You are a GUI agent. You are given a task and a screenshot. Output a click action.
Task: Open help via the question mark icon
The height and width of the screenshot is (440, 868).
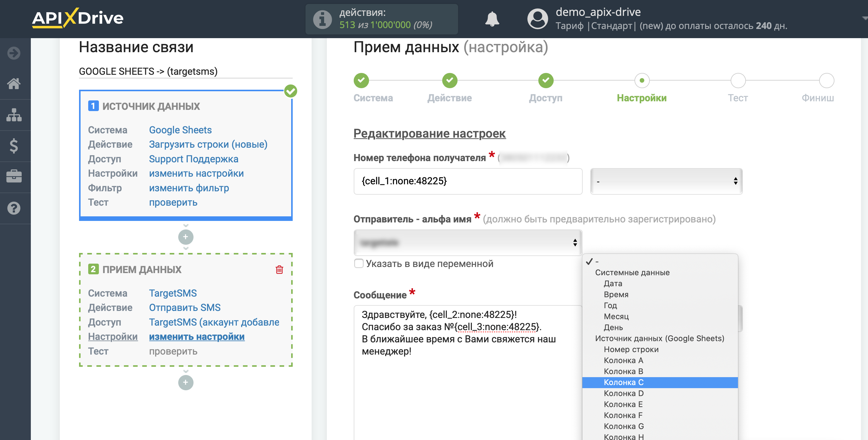[x=14, y=208]
